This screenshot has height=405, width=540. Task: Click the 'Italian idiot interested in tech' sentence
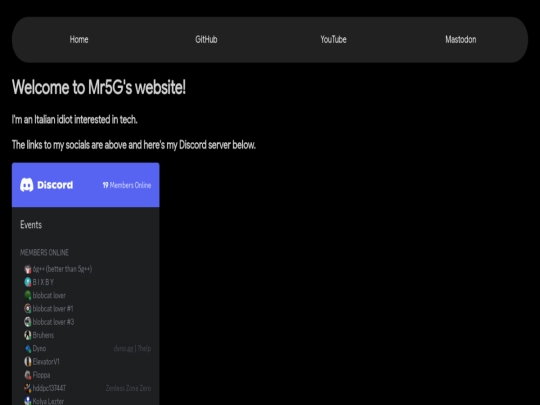(x=75, y=120)
